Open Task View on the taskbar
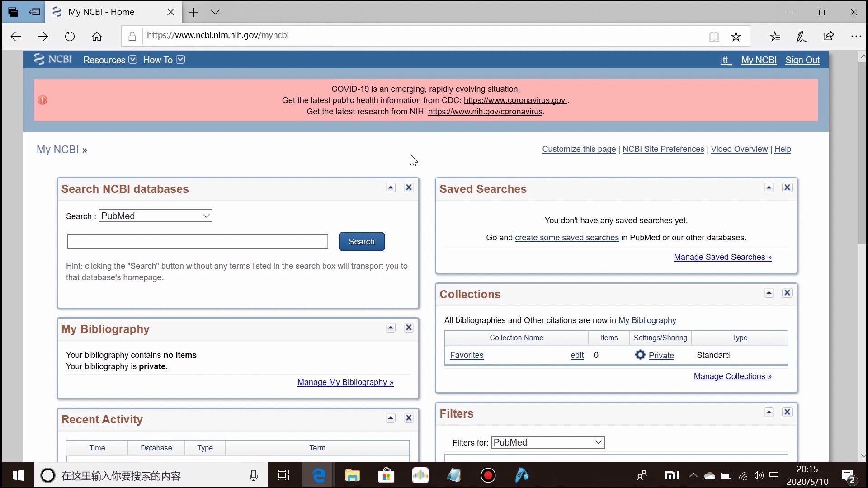 pos(284,475)
